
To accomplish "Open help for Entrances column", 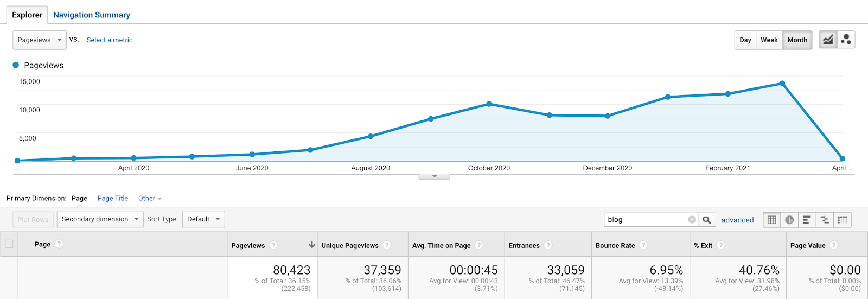I will [548, 245].
